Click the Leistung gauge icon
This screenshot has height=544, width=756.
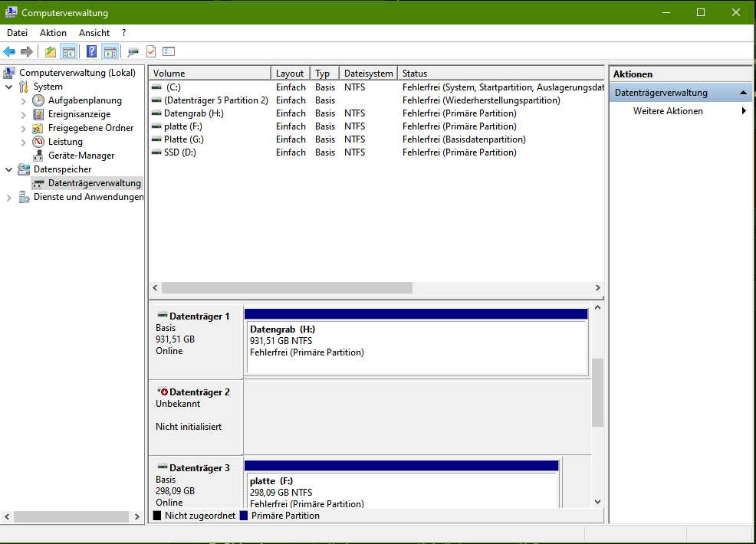click(38, 142)
